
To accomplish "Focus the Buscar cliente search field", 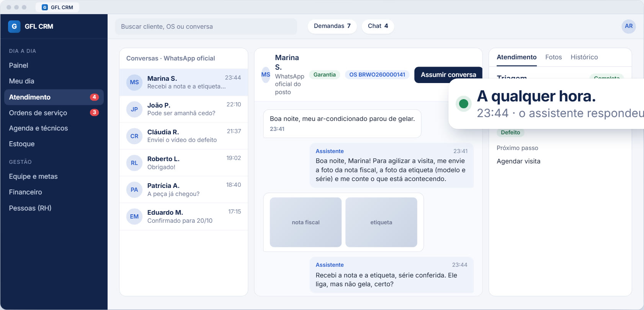I will coord(206,26).
